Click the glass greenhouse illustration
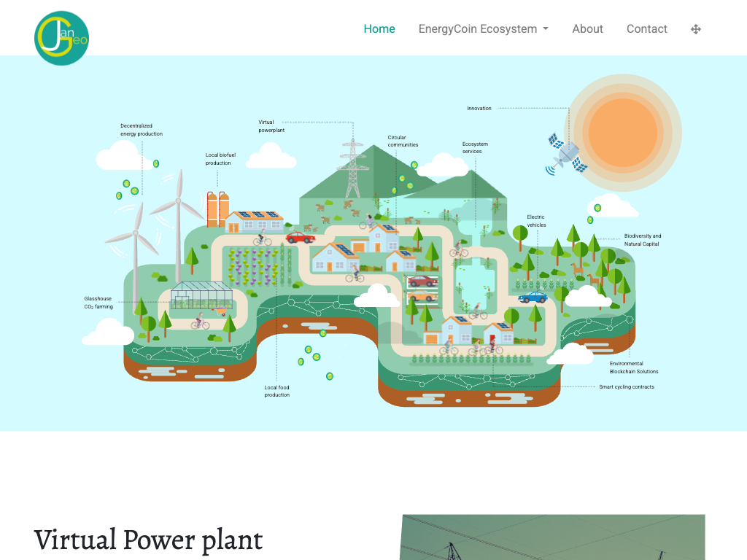 tap(201, 295)
